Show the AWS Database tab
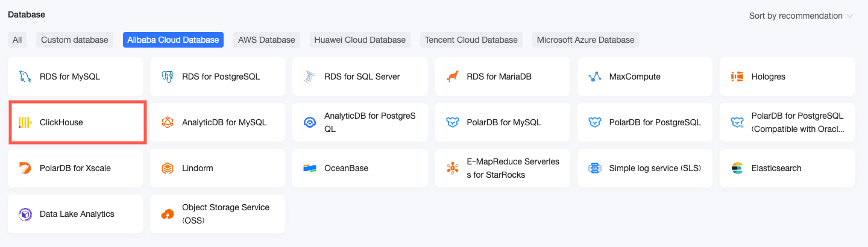The height and width of the screenshot is (247, 868). (266, 40)
